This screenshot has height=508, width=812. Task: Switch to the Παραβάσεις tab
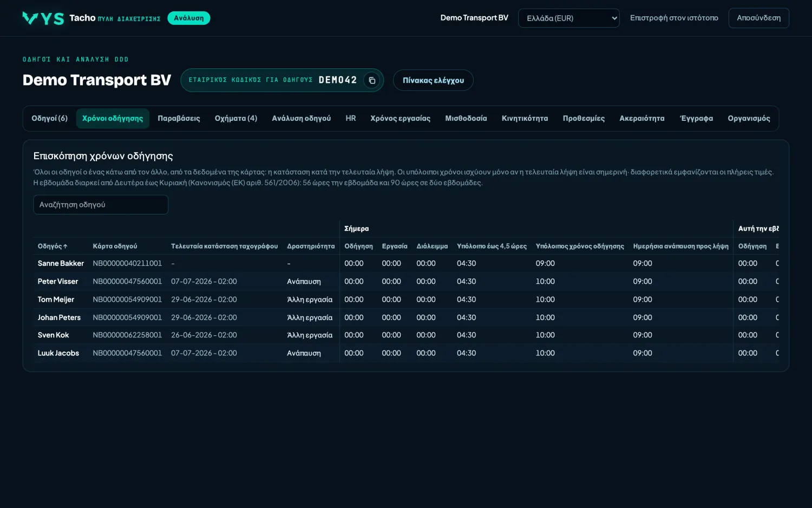tap(179, 119)
